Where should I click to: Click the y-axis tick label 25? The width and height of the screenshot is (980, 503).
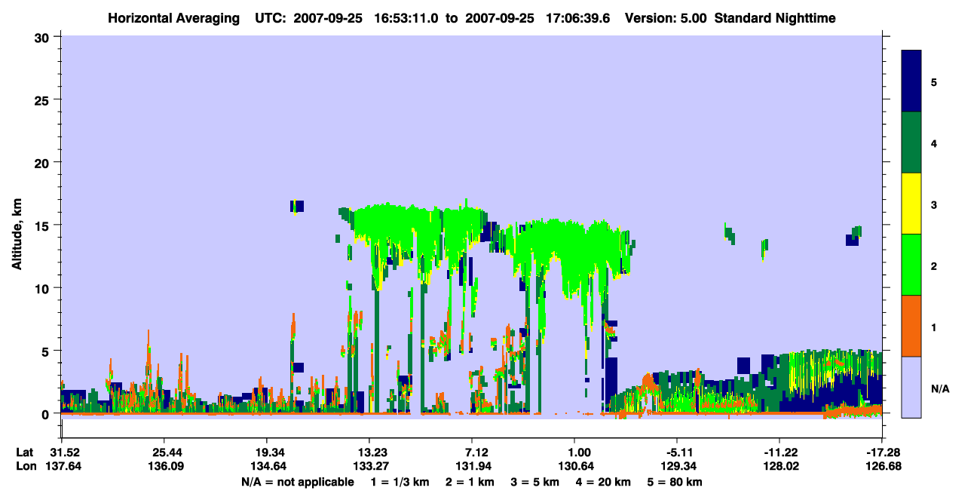(42, 100)
